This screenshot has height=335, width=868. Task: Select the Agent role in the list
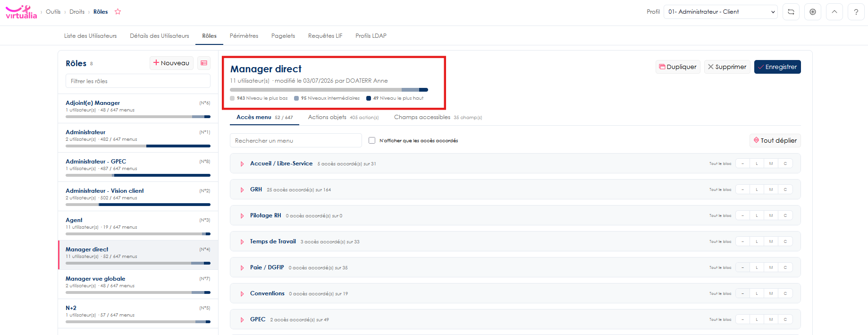pos(138,225)
